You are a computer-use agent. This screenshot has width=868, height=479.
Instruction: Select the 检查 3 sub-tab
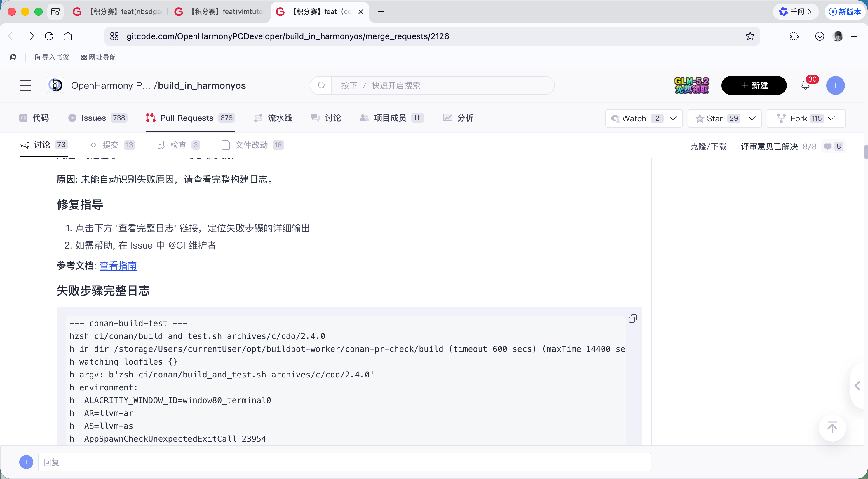coord(179,145)
